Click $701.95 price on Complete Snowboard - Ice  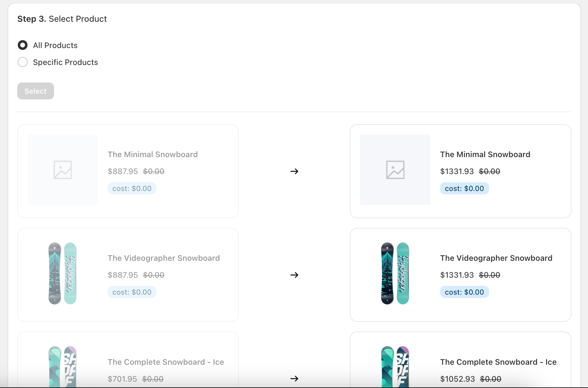122,379
